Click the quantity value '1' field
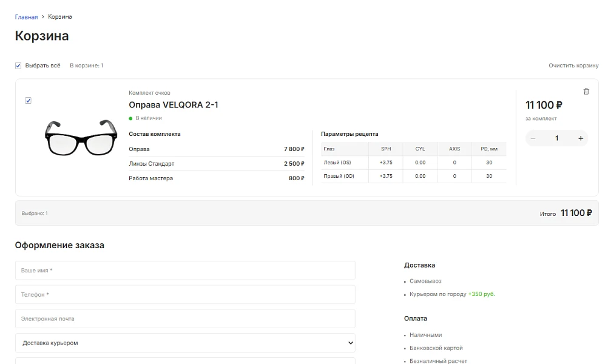The height and width of the screenshot is (364, 608). pyautogui.click(x=556, y=138)
